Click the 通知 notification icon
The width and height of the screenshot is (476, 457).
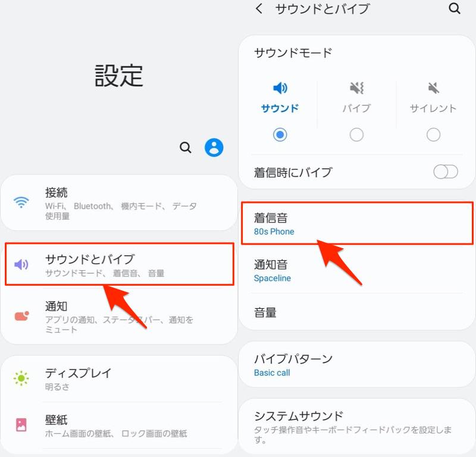point(21,315)
